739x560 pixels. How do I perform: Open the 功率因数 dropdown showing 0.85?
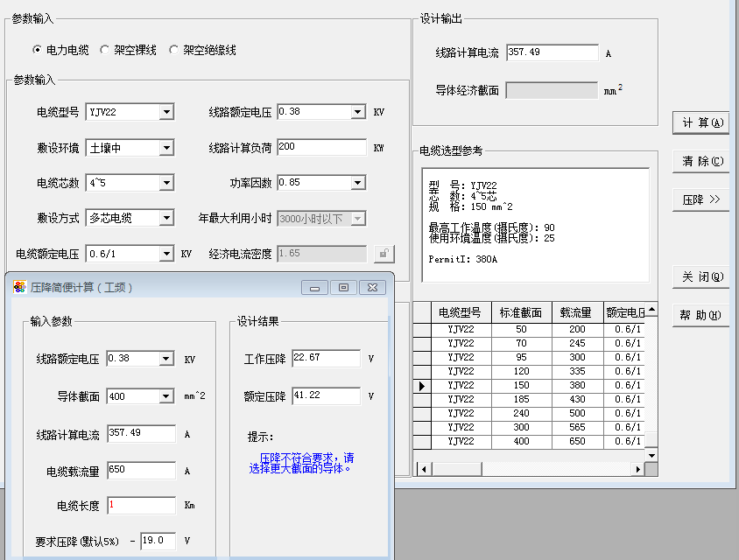pyautogui.click(x=357, y=183)
